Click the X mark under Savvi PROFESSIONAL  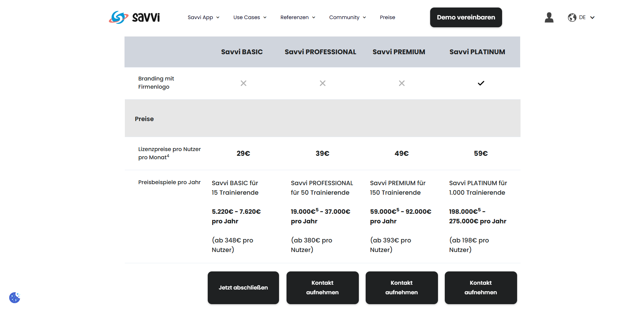click(322, 83)
